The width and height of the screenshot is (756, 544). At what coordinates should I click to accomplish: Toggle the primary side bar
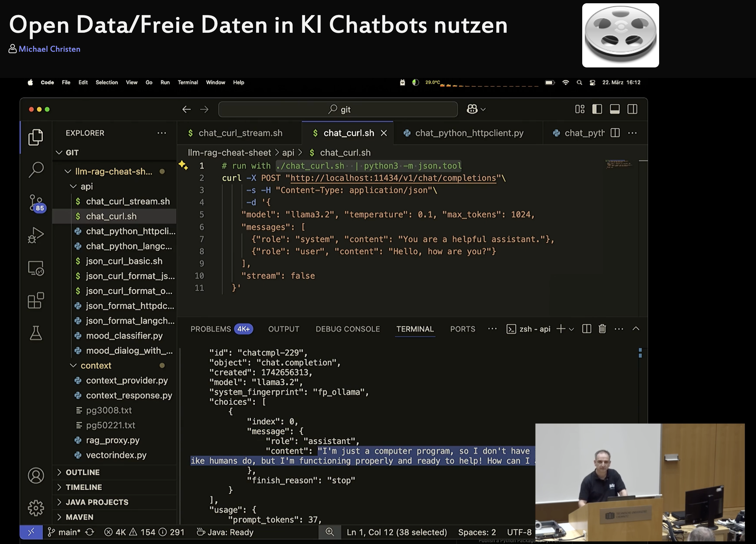click(x=597, y=109)
